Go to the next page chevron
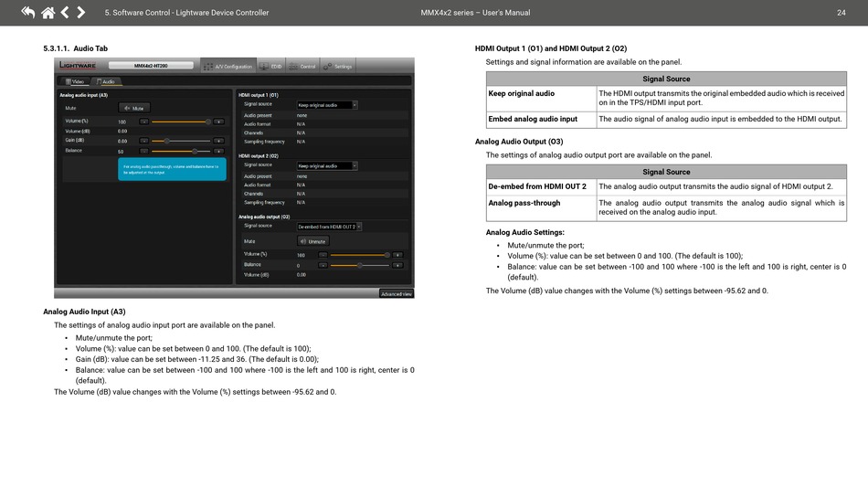 tap(80, 12)
